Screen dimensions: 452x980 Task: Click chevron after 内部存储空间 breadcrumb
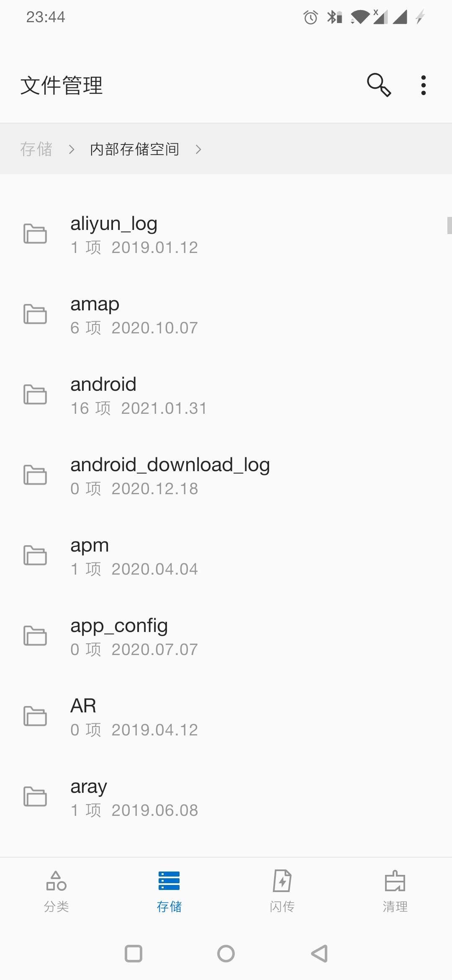pyautogui.click(x=198, y=149)
